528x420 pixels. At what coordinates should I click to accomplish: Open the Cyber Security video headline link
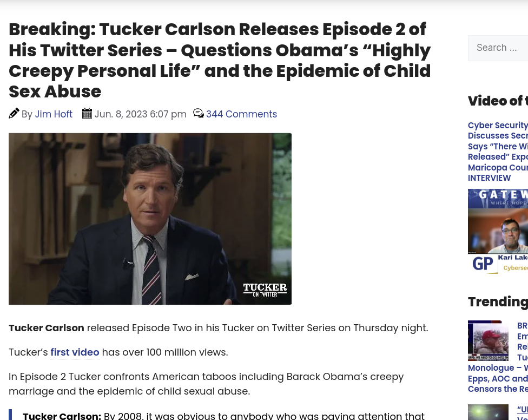(x=498, y=152)
